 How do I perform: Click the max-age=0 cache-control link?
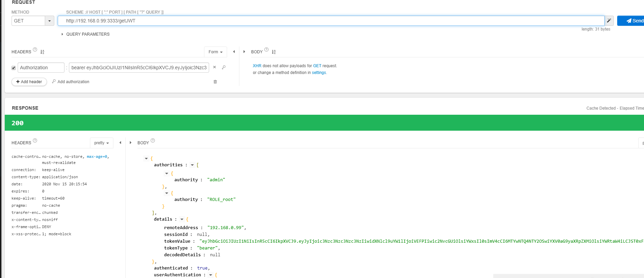97,156
